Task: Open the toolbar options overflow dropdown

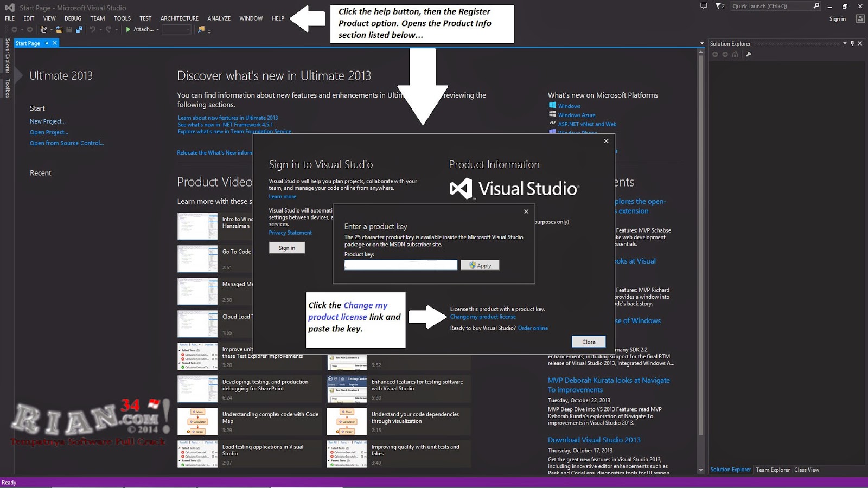Action: (x=209, y=31)
